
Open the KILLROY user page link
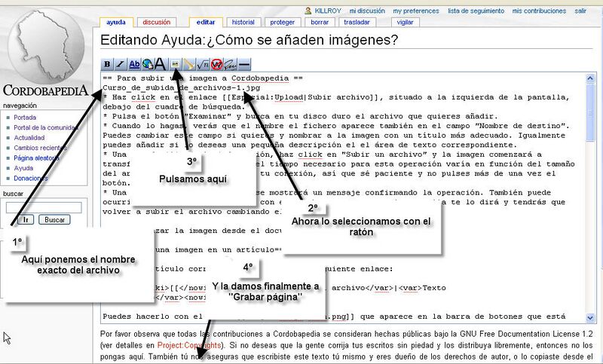point(328,11)
